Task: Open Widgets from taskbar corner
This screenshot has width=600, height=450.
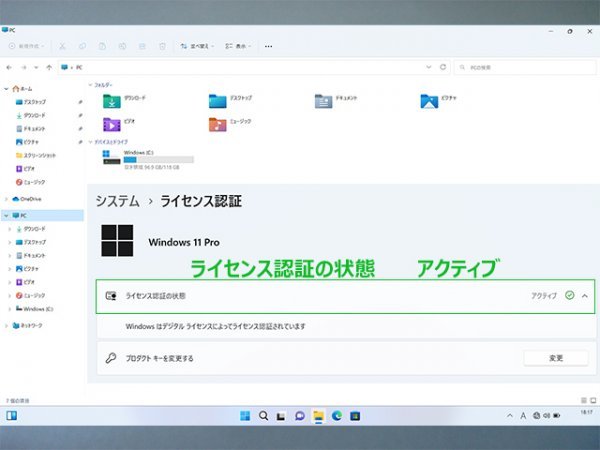Action: click(11, 416)
